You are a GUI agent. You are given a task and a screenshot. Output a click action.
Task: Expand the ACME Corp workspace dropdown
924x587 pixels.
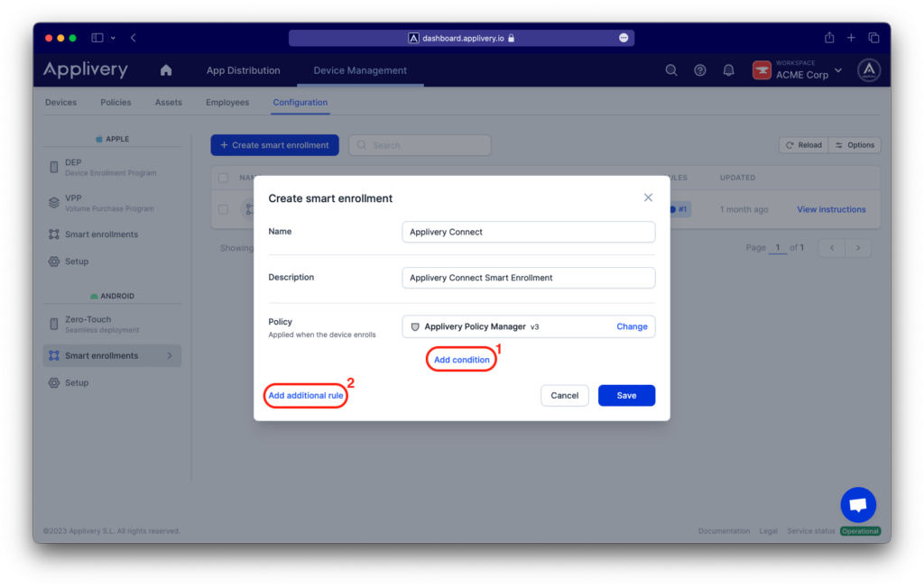pos(838,70)
